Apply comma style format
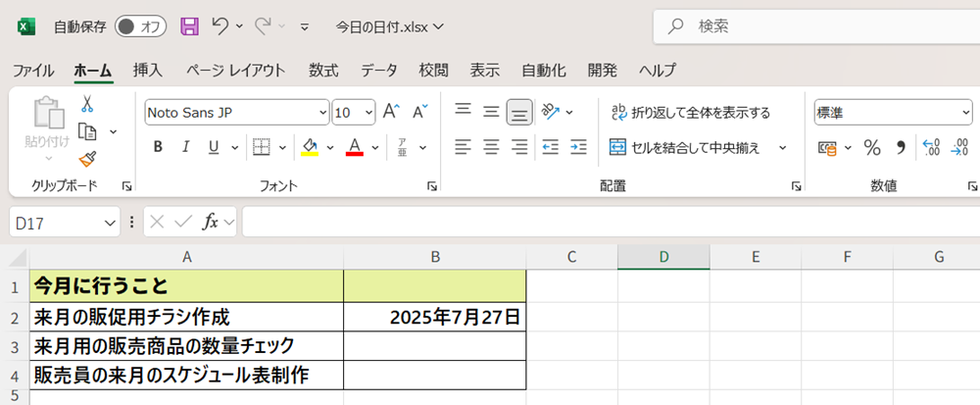The width and height of the screenshot is (980, 405). [x=901, y=147]
